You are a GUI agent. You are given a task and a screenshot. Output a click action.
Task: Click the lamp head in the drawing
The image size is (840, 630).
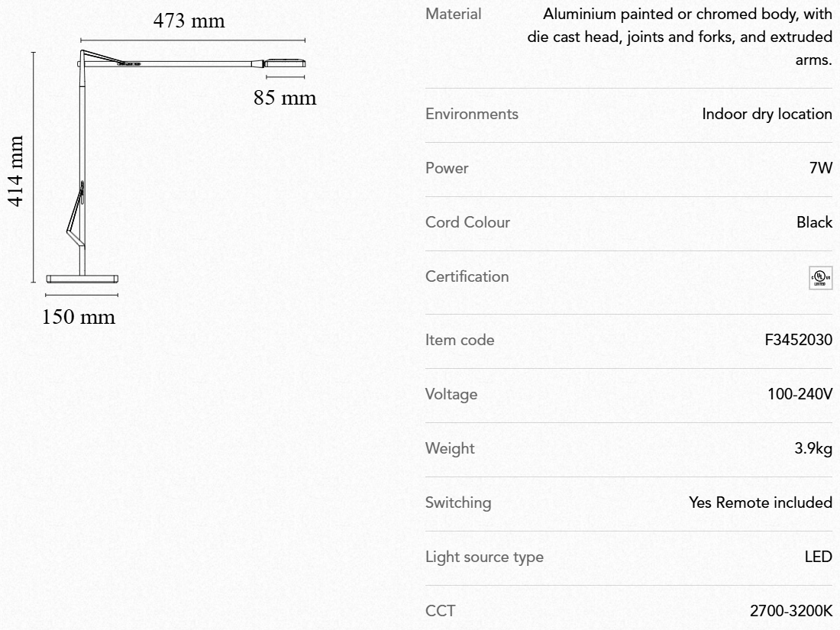point(286,63)
